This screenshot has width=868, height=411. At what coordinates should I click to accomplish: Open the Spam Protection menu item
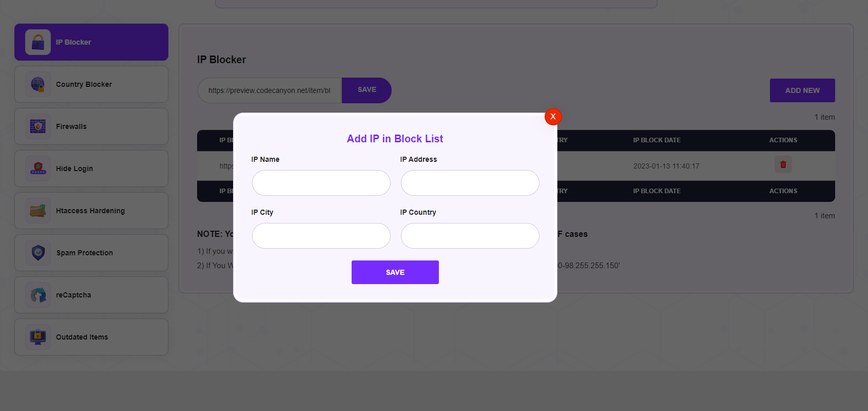[x=91, y=253]
